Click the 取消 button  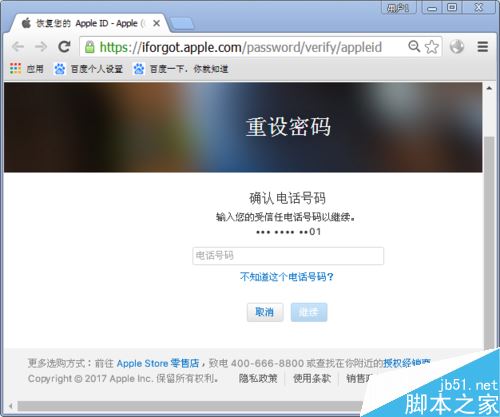[265, 312]
